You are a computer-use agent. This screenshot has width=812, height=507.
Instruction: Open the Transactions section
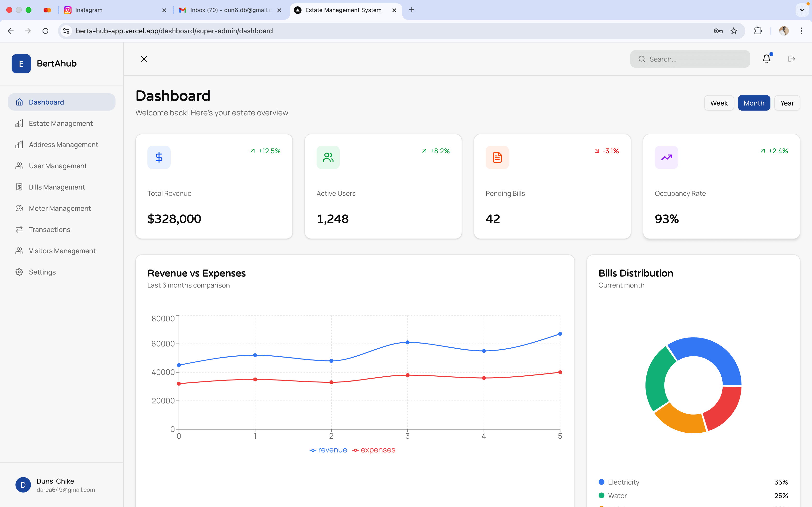coord(49,229)
